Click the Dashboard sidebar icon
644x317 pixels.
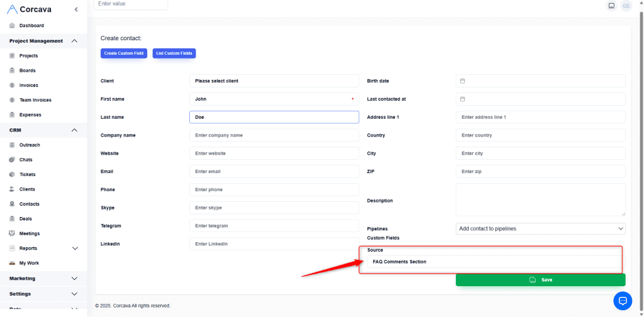(x=12, y=25)
